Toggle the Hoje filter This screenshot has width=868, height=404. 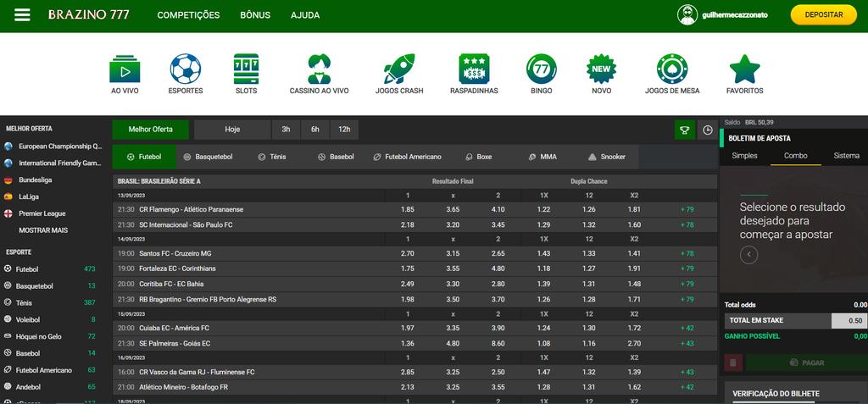(232, 130)
